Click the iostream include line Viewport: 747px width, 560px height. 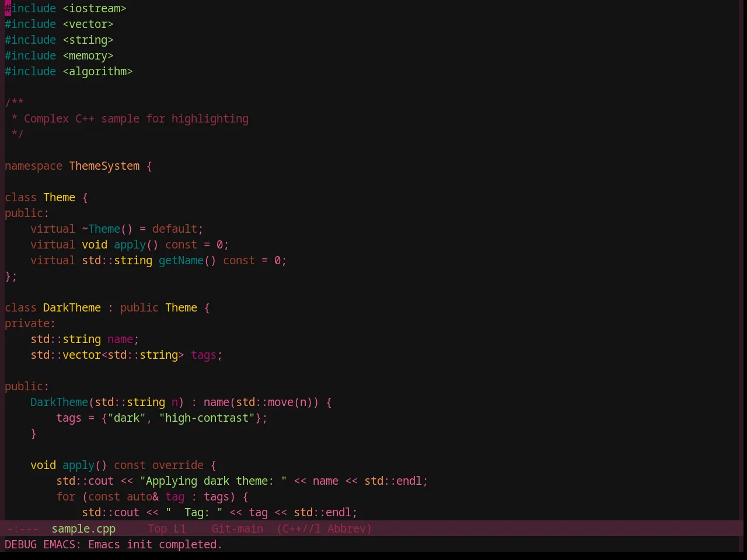[65, 9]
